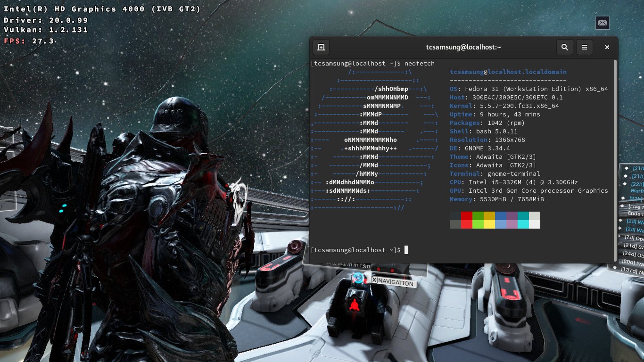Click the X key icon beside NAVIGATION
The image size is (644, 362).
(x=374, y=280)
